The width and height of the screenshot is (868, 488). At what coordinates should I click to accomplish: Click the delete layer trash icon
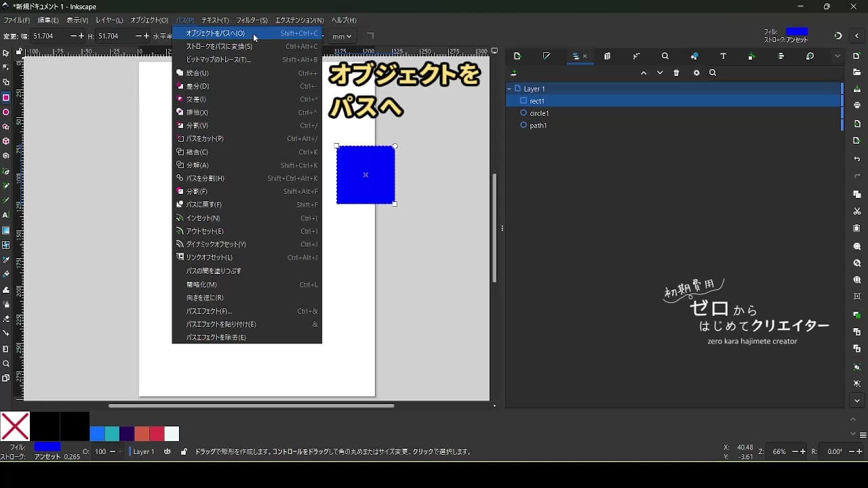pos(676,73)
